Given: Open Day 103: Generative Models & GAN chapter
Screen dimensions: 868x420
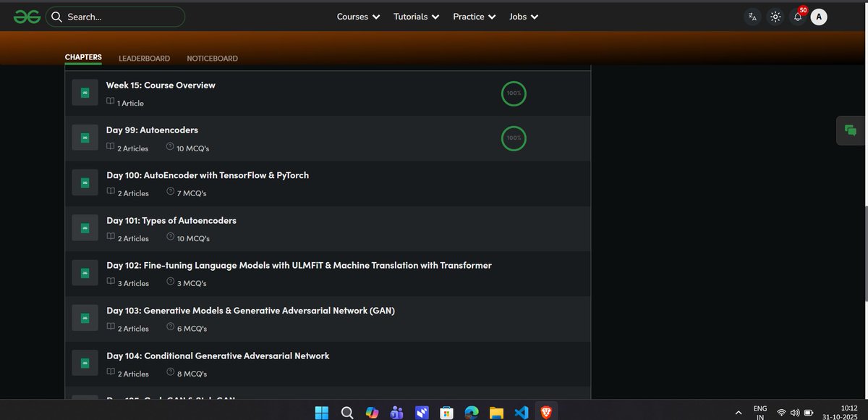Looking at the screenshot, I should (x=250, y=311).
